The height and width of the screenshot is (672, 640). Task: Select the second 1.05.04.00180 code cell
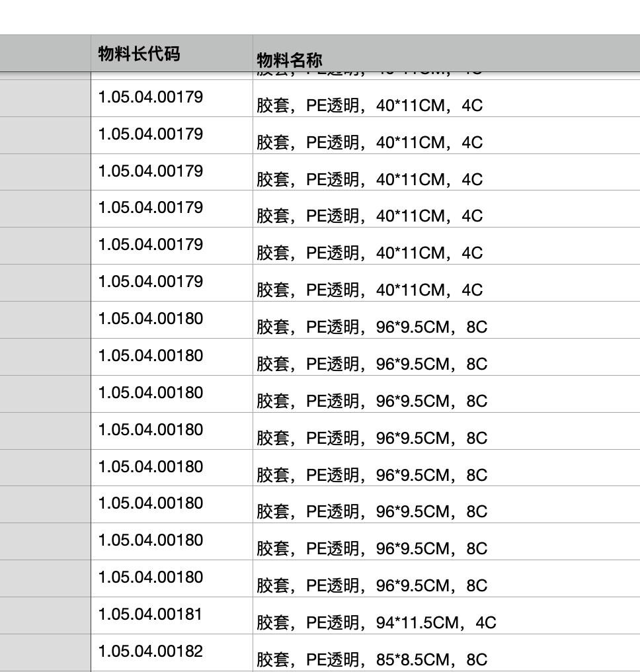click(x=151, y=356)
